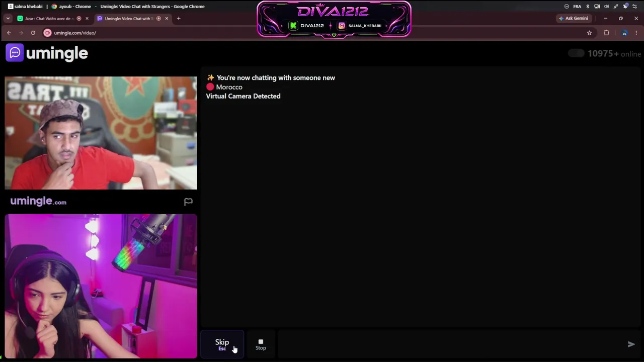Click the "Morocco" country label in chat
The image size is (644, 362).
coord(229,87)
